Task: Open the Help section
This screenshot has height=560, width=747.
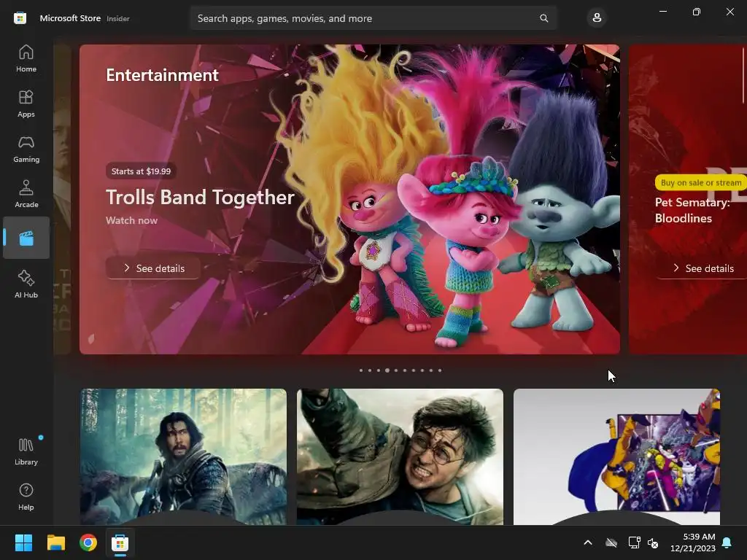Action: 26,497
